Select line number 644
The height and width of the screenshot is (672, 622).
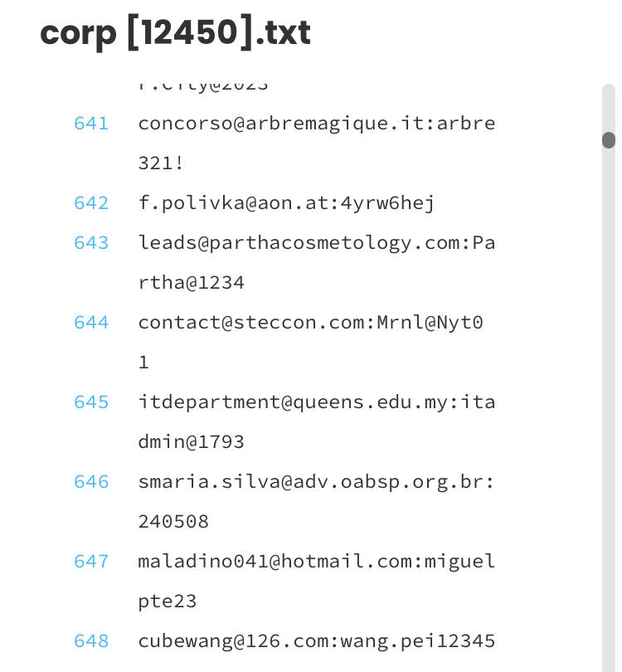pos(91,323)
